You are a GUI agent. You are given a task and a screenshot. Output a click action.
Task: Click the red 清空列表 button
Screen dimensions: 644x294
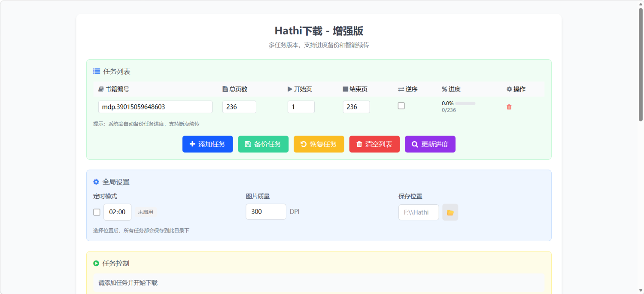pos(374,144)
